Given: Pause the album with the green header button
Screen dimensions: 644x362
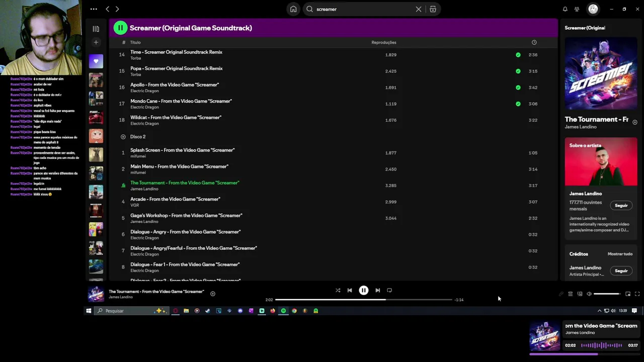Looking at the screenshot, I should click(x=120, y=28).
